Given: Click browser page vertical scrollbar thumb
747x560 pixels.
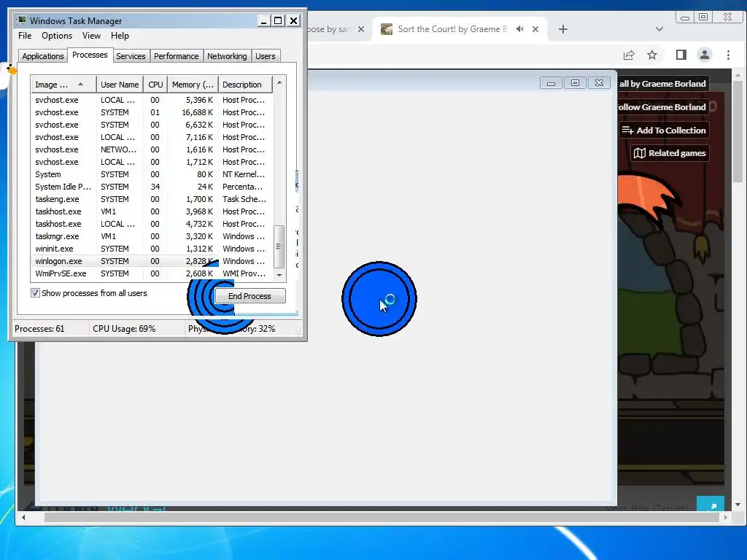Looking at the screenshot, I should coord(738,132).
